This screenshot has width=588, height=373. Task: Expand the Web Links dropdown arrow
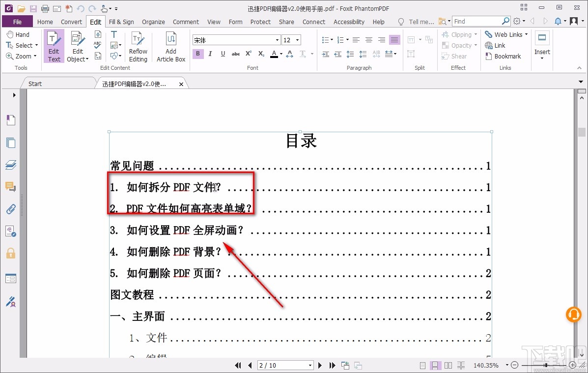[526, 34]
